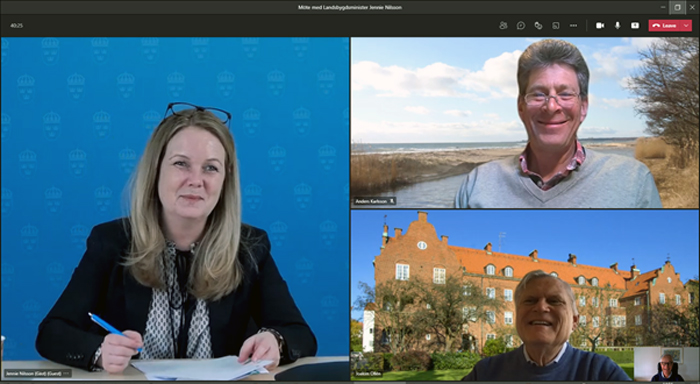Image resolution: width=700 pixels, height=384 pixels.
Task: Show the participants list
Action: tap(503, 25)
